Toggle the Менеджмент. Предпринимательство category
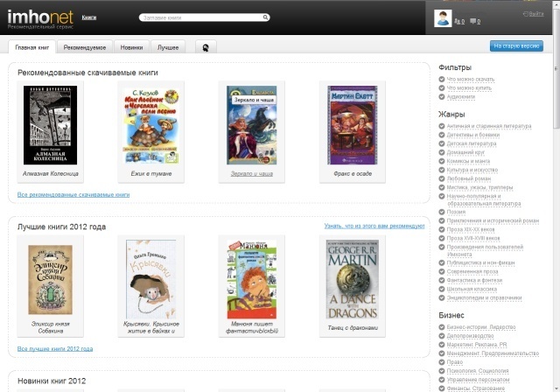This screenshot has height=392, width=560. pyautogui.click(x=493, y=353)
